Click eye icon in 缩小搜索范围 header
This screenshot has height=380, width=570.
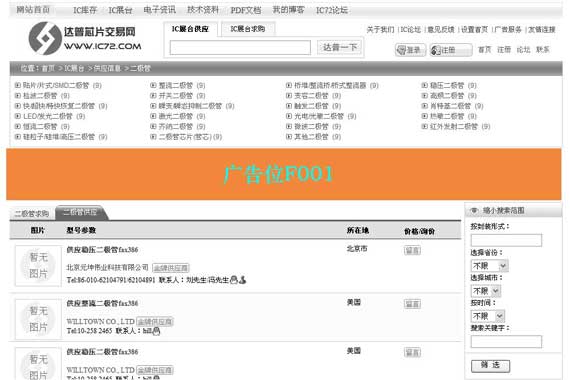(x=474, y=211)
